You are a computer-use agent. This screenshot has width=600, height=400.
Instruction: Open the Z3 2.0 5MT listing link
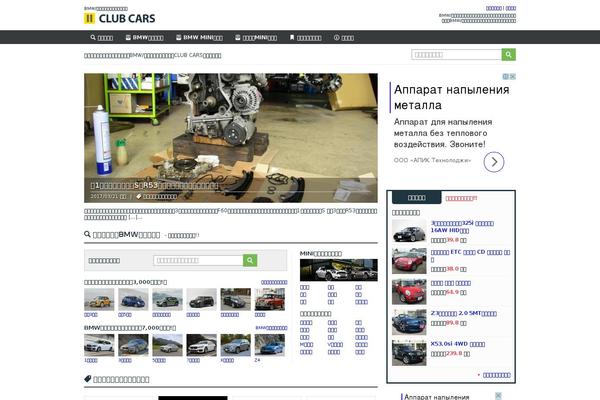pyautogui.click(x=464, y=313)
